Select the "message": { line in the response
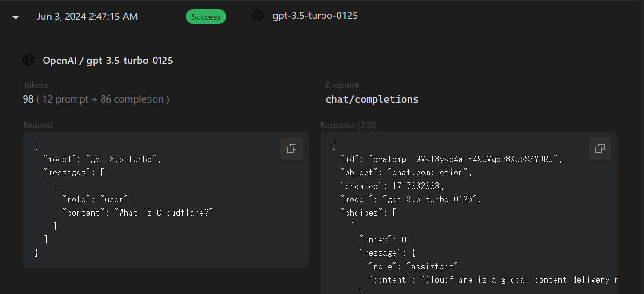 (x=387, y=253)
